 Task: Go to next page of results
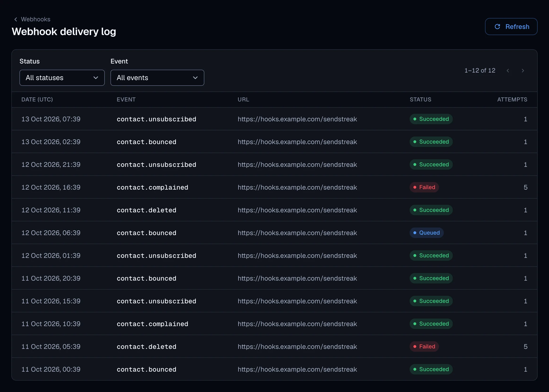point(523,70)
